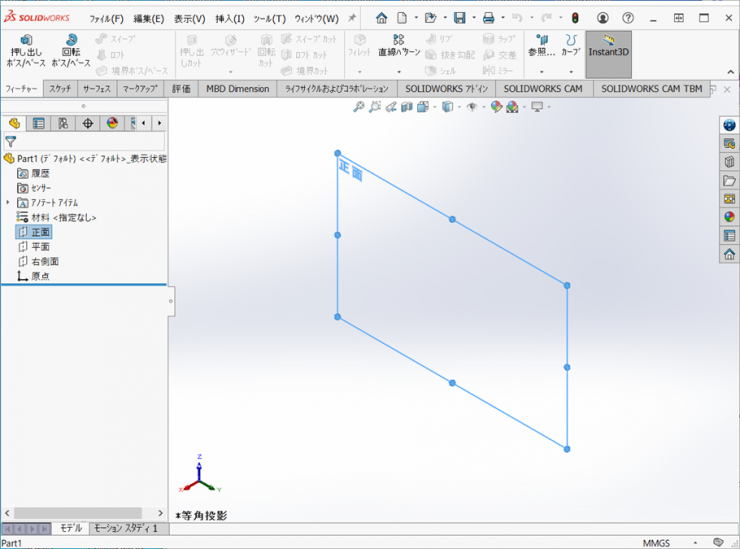Image resolution: width=740 pixels, height=549 pixels.
Task: Open the Section View tool
Action: [x=407, y=107]
